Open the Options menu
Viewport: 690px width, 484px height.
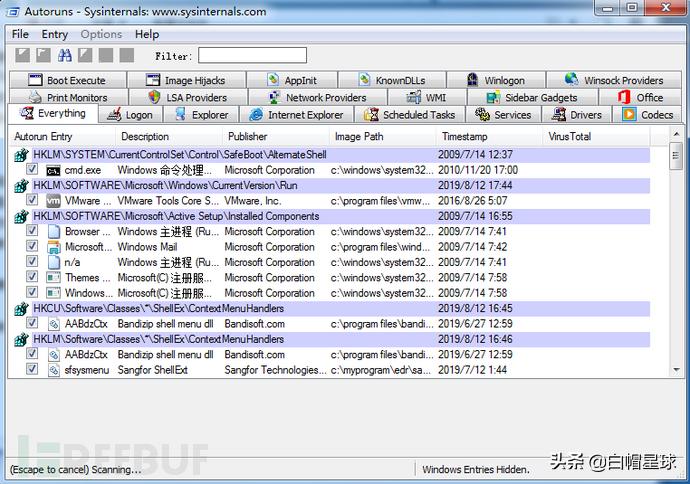(101, 34)
